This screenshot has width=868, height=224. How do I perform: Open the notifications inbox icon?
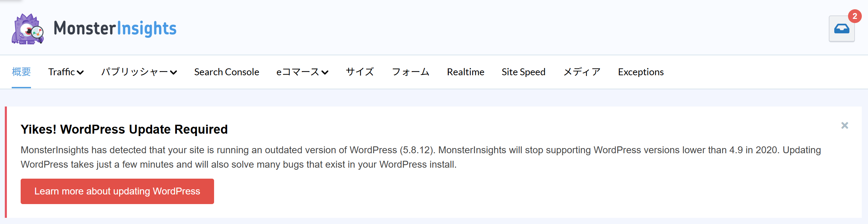pos(841,29)
